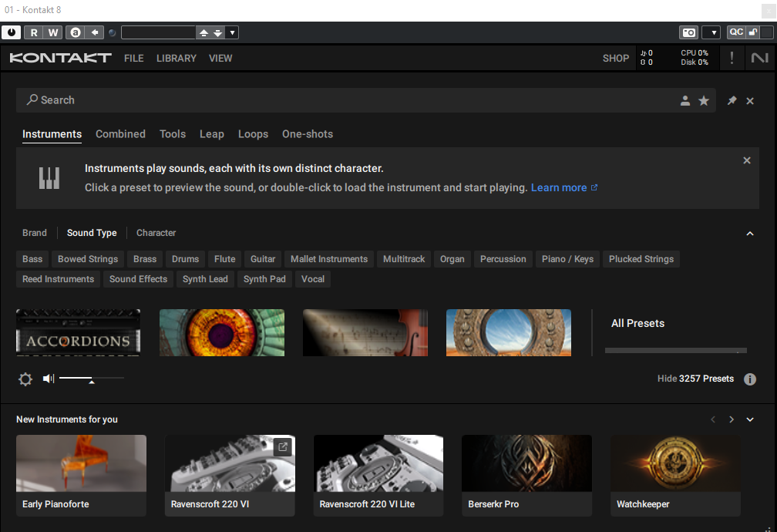Switch to the One-shots tab

coord(308,134)
